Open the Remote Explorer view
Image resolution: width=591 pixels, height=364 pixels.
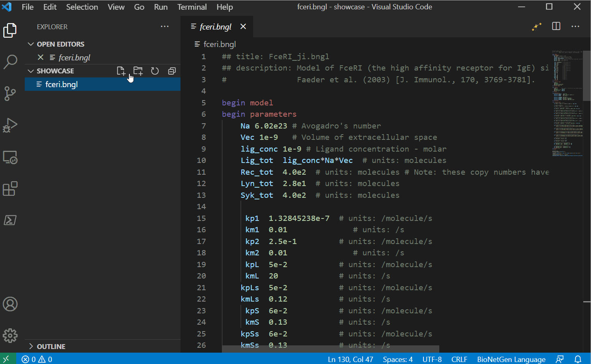[10, 157]
